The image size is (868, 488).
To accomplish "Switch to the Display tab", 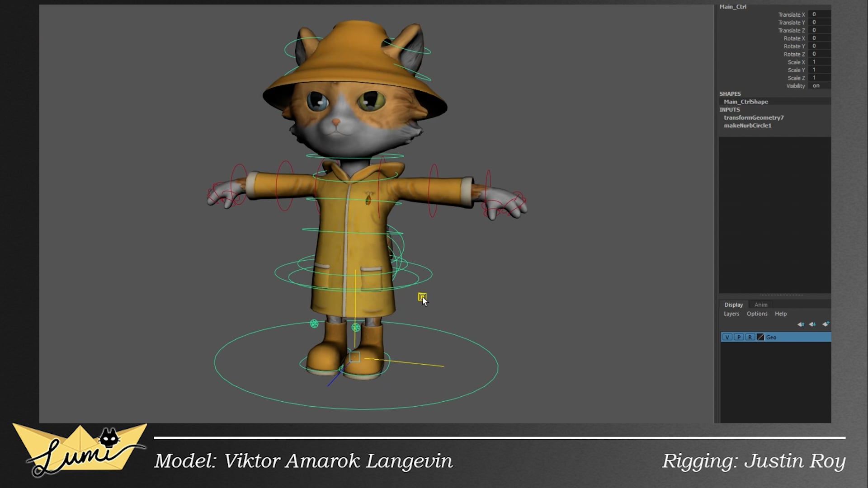I will [x=733, y=305].
